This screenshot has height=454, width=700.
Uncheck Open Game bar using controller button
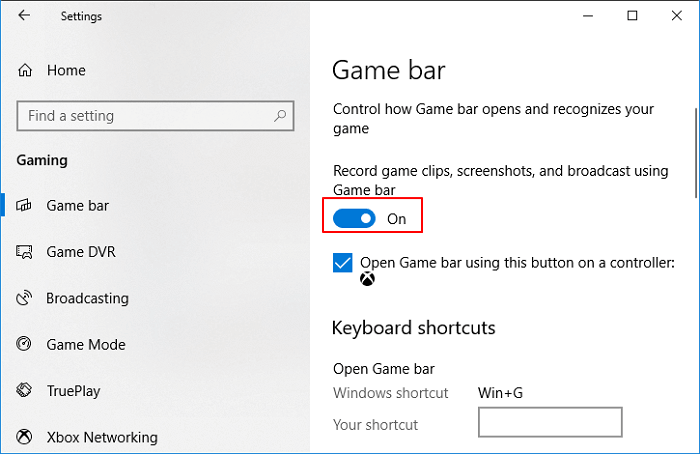343,263
